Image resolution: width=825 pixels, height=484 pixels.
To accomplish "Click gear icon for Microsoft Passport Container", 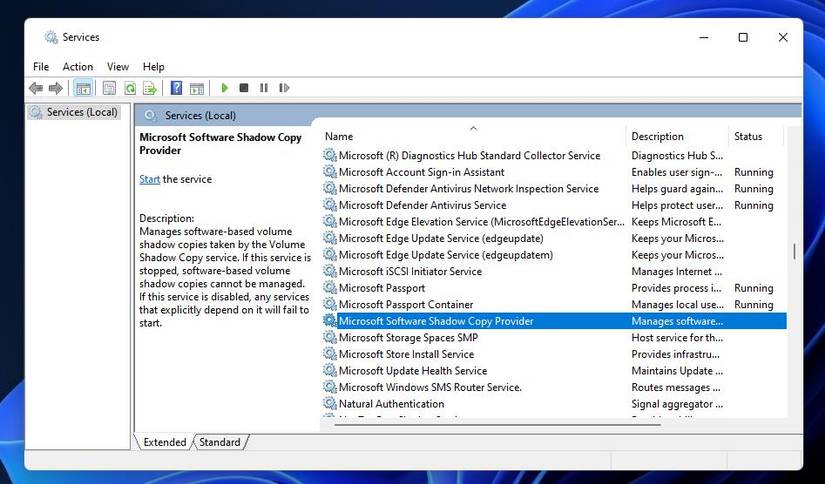I will click(330, 305).
